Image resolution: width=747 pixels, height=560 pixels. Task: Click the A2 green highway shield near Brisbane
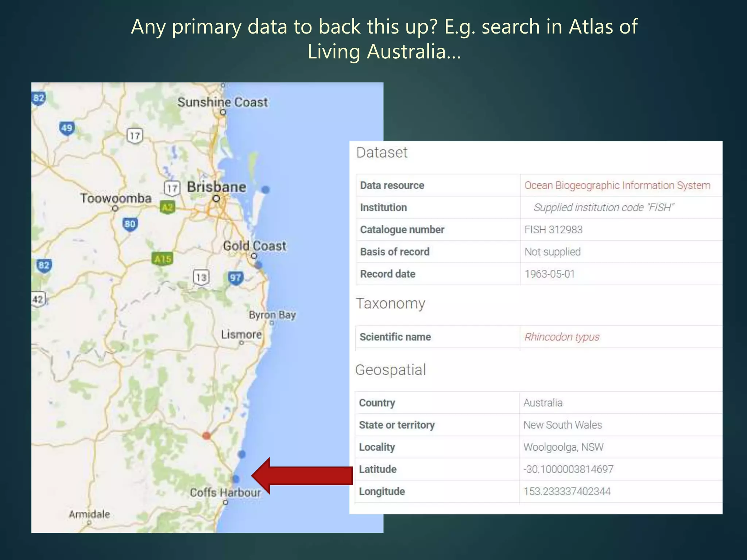(x=167, y=208)
